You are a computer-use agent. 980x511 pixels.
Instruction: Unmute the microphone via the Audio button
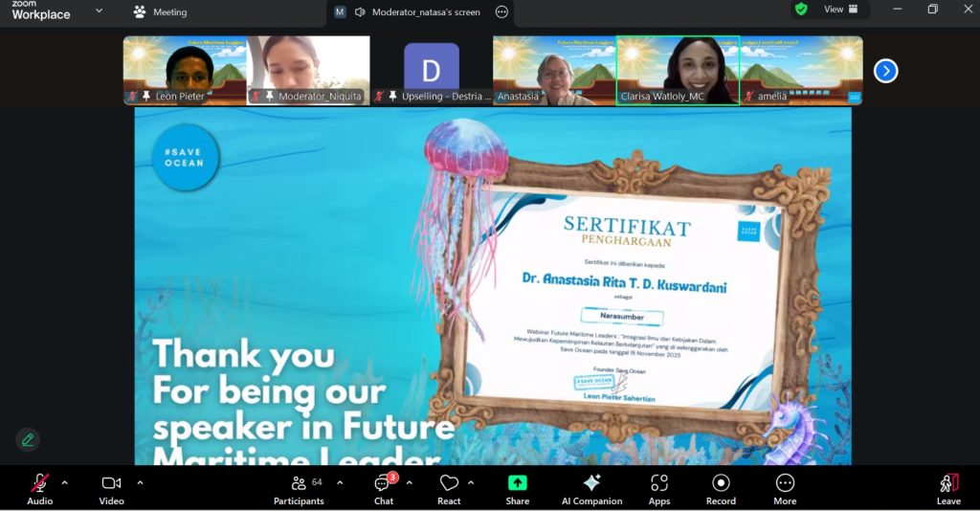click(x=40, y=489)
